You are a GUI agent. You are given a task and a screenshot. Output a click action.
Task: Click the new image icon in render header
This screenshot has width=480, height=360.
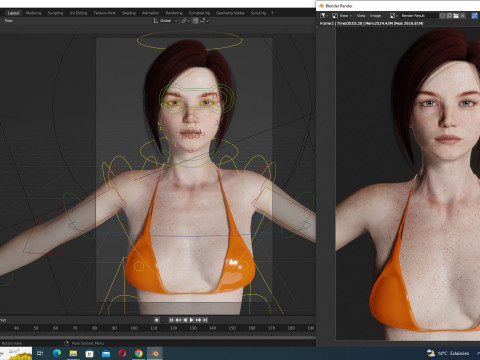(449, 16)
